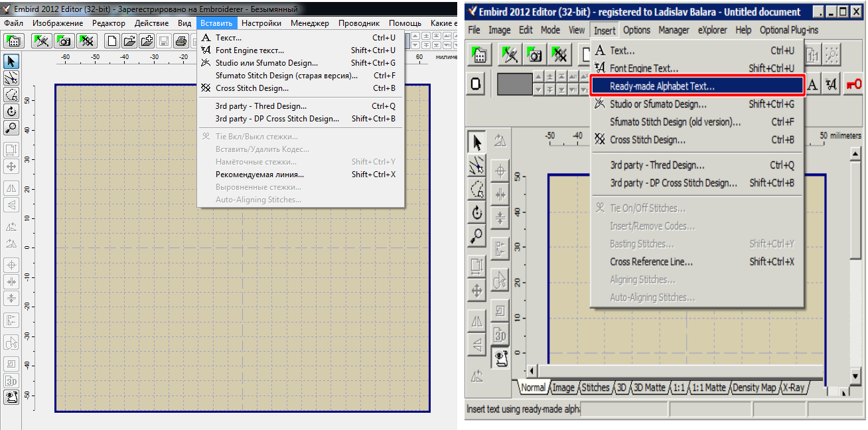This screenshot has height=430, width=868.
Task: Open Файл menu in Russian window
Action: 14,23
